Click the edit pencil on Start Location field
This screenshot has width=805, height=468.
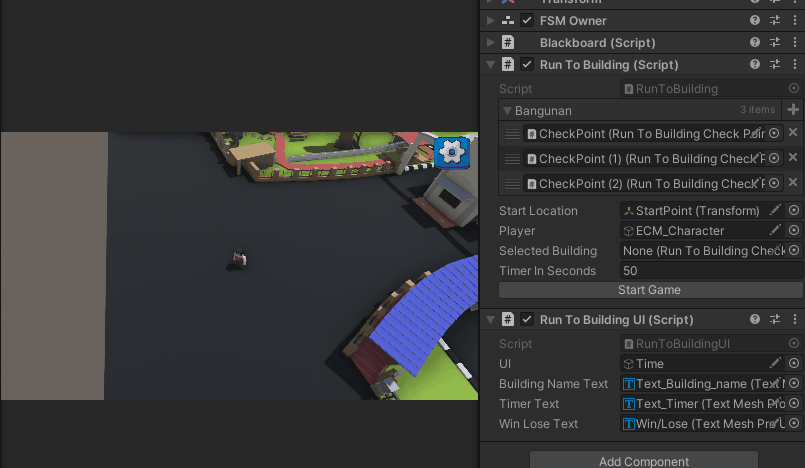coord(775,210)
